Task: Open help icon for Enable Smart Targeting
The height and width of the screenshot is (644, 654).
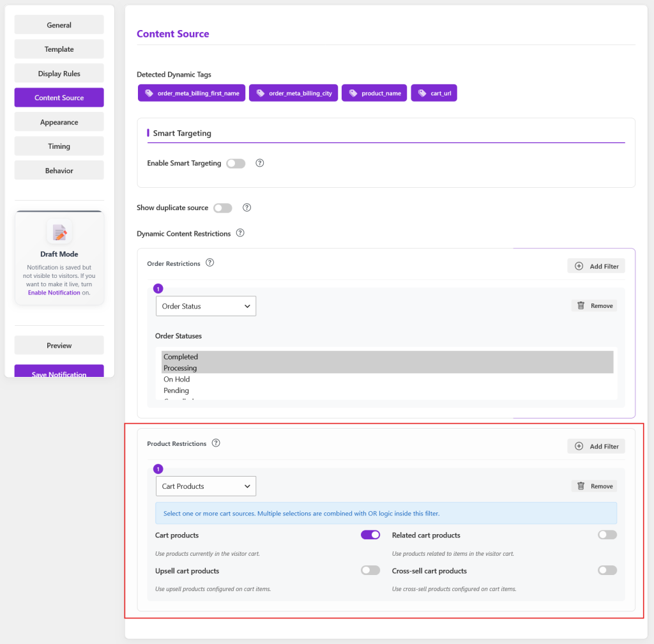Action: [x=260, y=163]
